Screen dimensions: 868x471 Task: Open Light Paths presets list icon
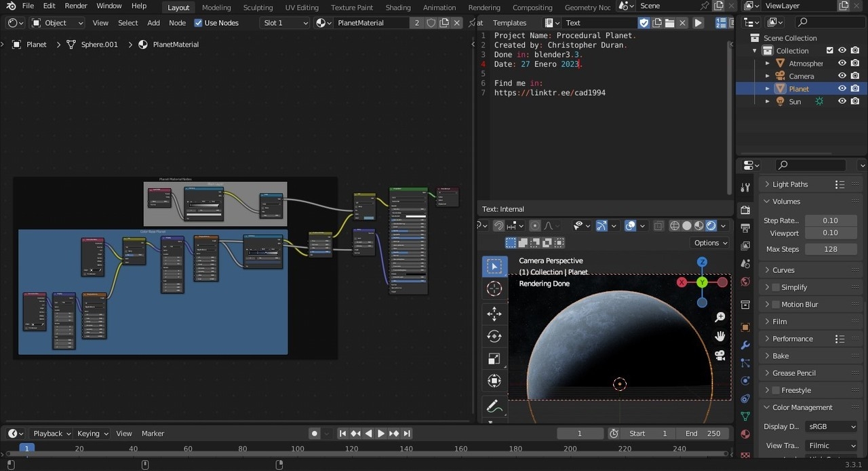pos(840,184)
